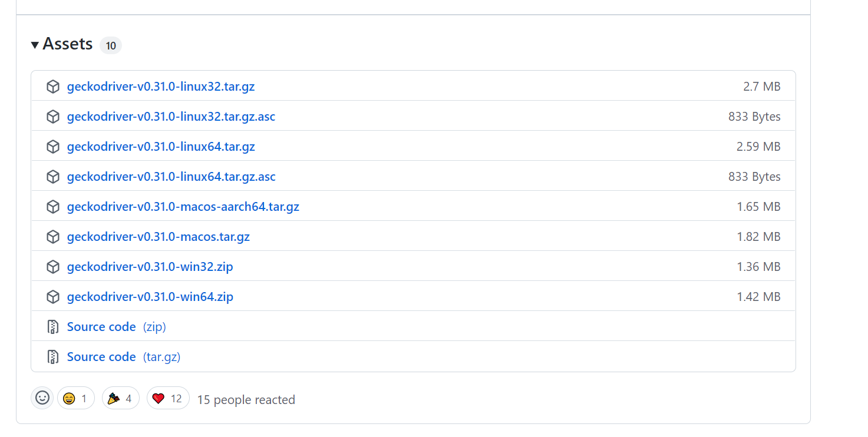Screen dimensions: 868x437
Task: Toggle the heart reaction with 12
Action: click(x=168, y=399)
